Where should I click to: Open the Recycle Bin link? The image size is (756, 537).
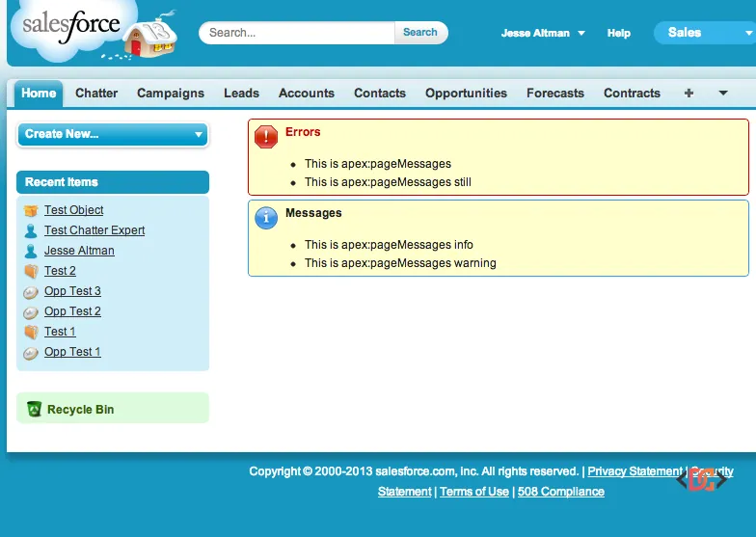click(81, 409)
